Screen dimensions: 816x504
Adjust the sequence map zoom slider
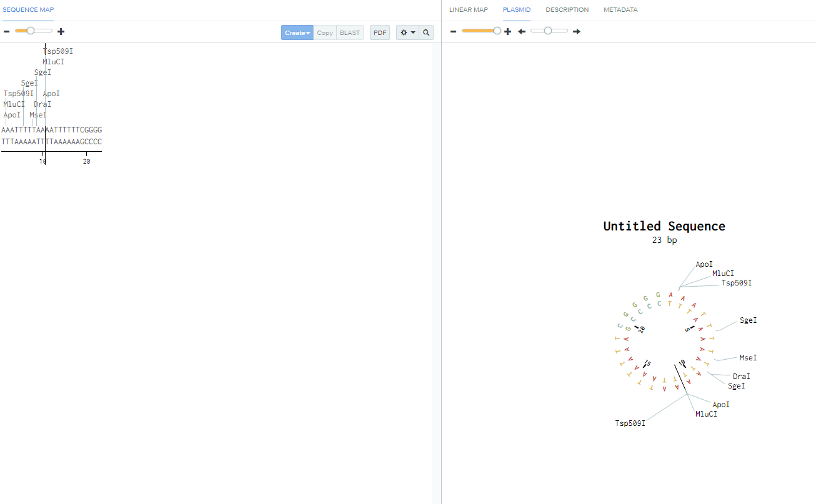[30, 31]
